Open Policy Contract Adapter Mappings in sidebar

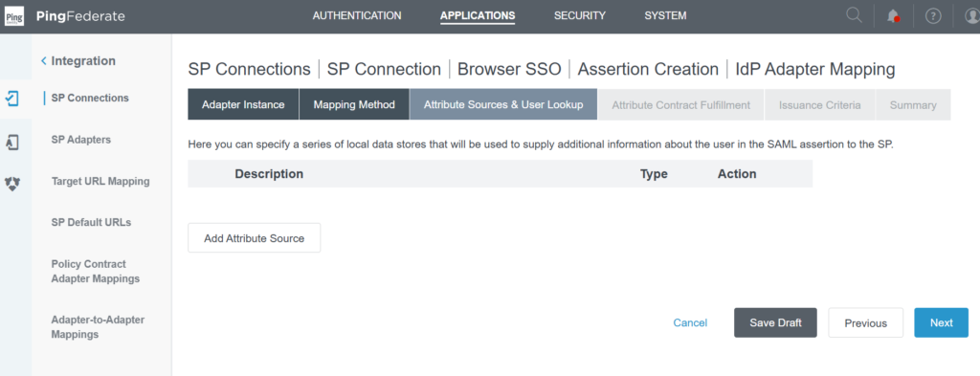(x=95, y=271)
